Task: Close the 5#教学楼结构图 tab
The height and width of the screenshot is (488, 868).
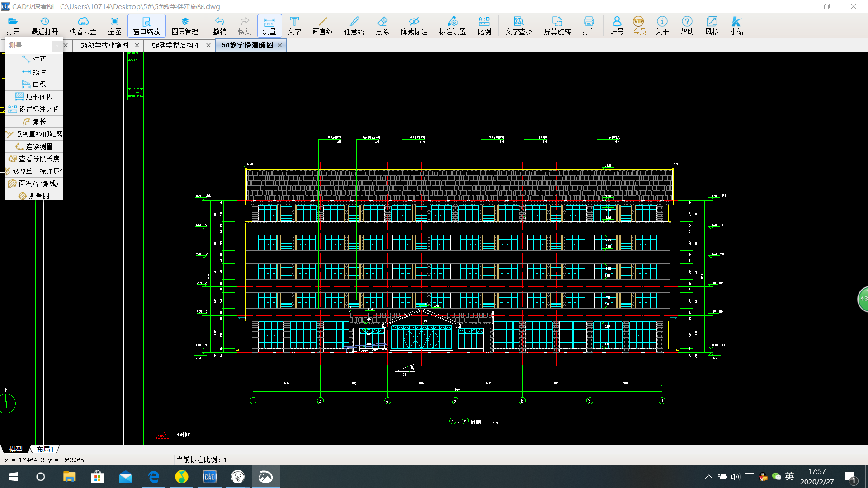Action: 208,45
